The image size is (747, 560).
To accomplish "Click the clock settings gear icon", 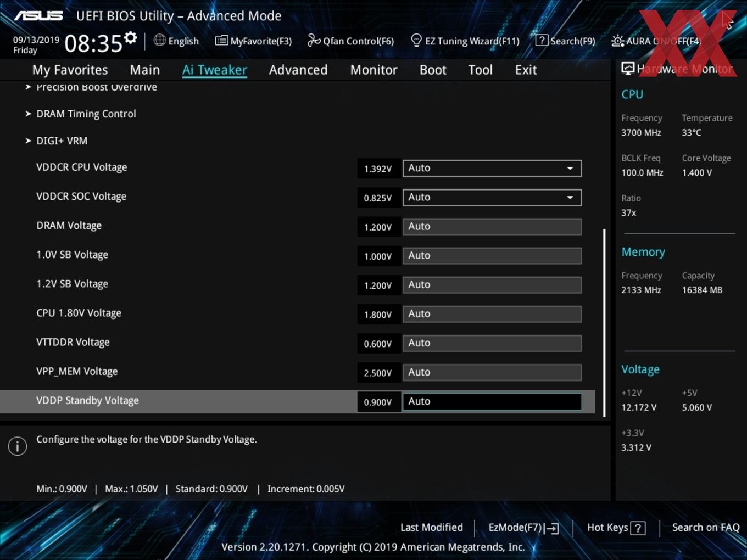I will point(130,37).
